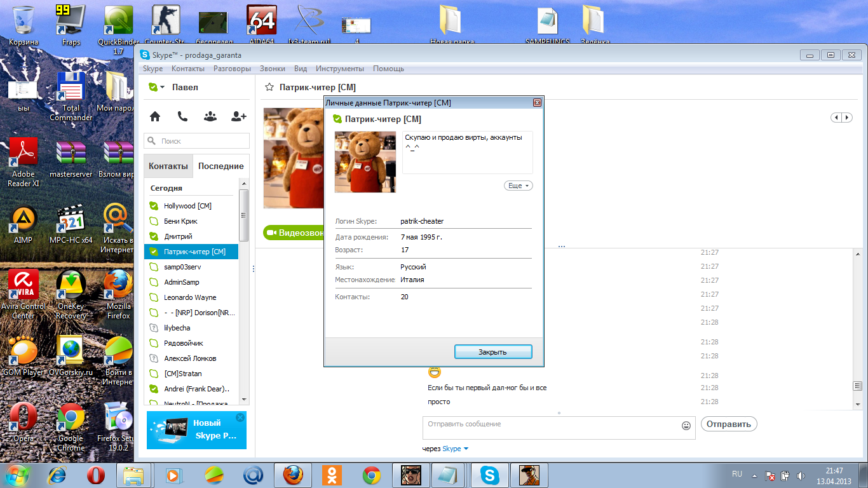Open the Вид menu
868x488 pixels.
pyautogui.click(x=301, y=69)
